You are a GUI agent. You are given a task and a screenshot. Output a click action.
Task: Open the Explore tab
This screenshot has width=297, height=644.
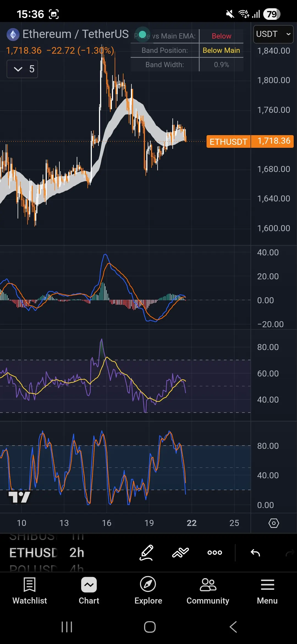point(148,591)
